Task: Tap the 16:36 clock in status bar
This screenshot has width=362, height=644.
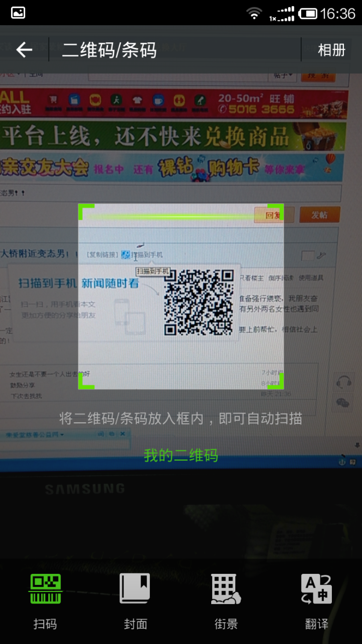Action: click(337, 13)
